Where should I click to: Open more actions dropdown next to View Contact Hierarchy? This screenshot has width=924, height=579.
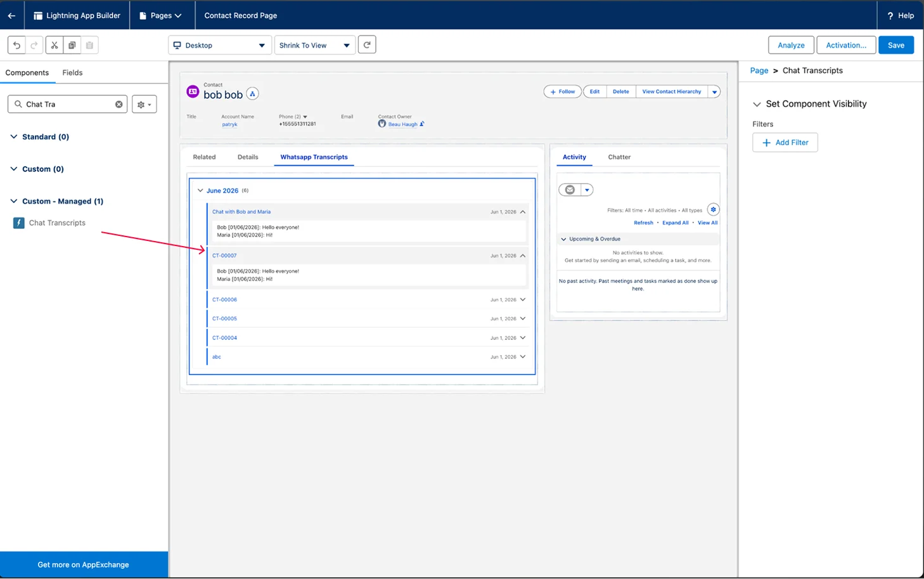tap(714, 92)
